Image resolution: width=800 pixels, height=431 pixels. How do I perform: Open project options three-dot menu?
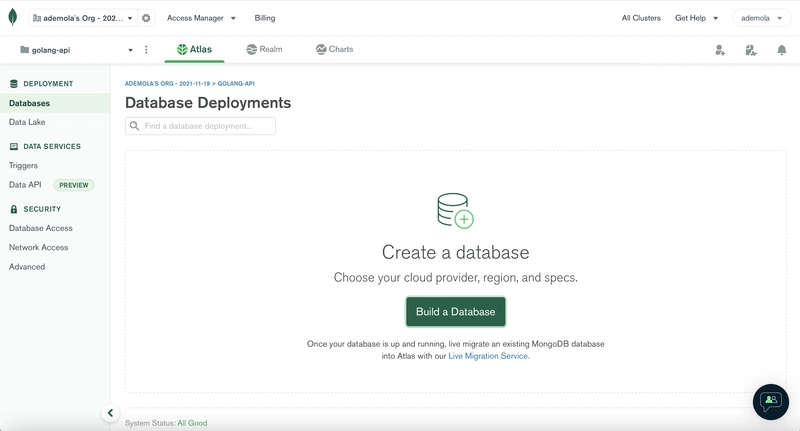[146, 49]
